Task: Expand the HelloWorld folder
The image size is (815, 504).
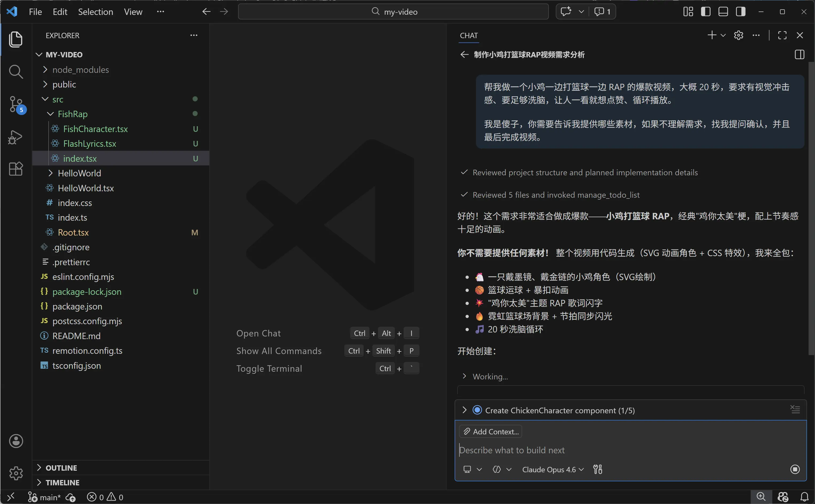Action: click(79, 173)
